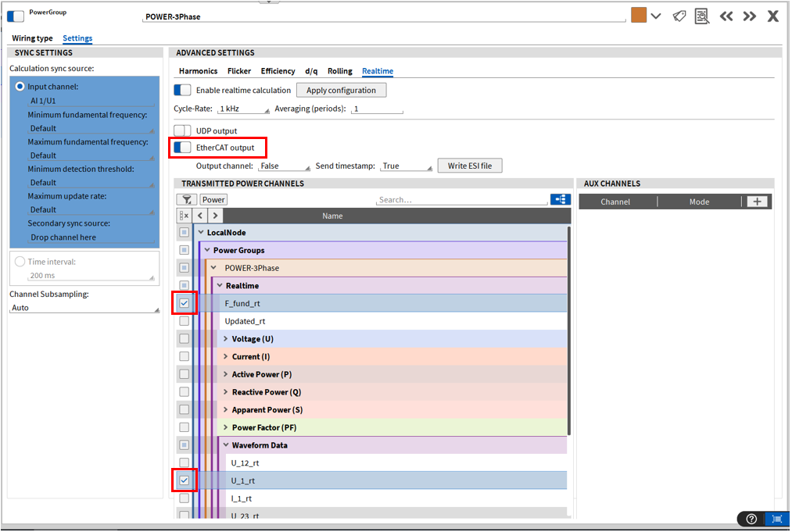The height and width of the screenshot is (532, 792).
Task: Expand the Active Power (P) group
Action: tap(226, 374)
